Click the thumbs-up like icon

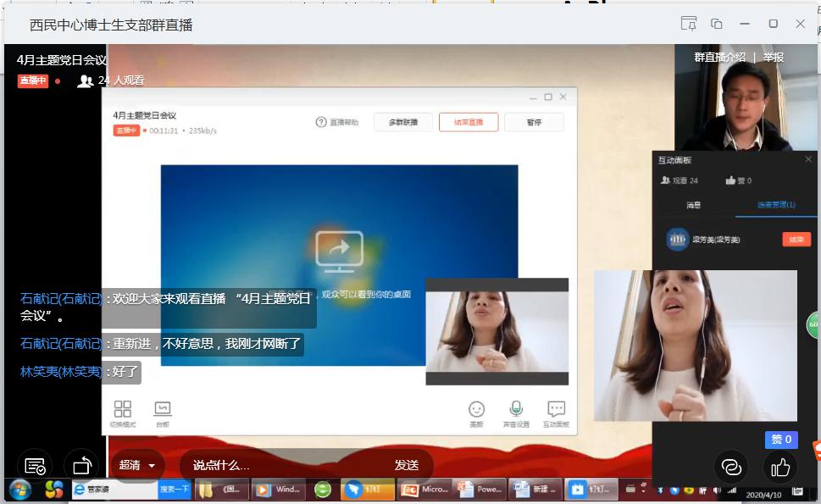pos(780,467)
